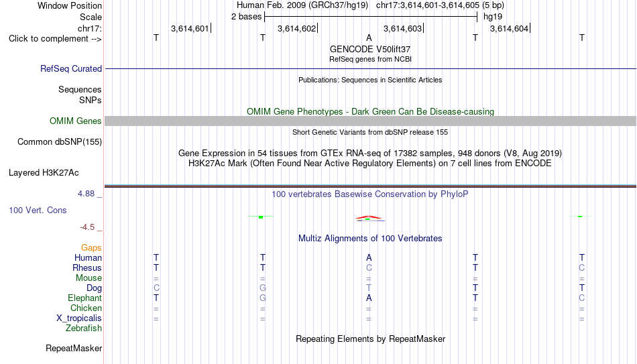Click the chr17: ruler label
637x364 pixels.
point(89,28)
